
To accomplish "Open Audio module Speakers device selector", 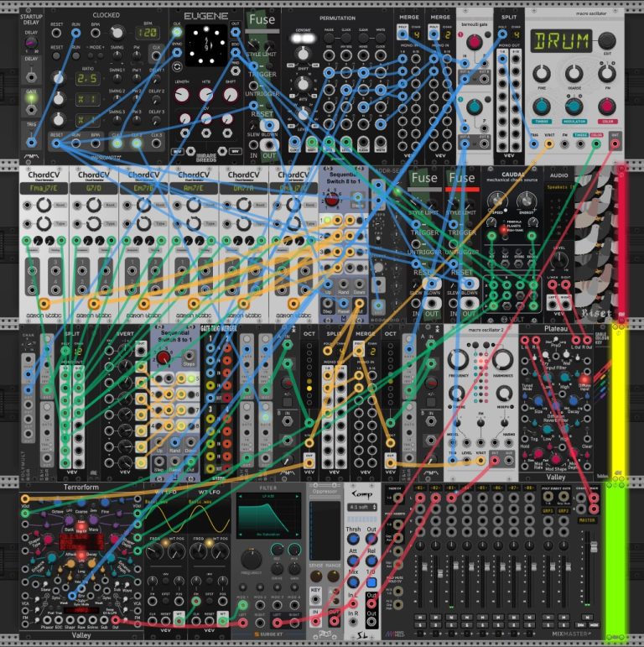I will [559, 187].
